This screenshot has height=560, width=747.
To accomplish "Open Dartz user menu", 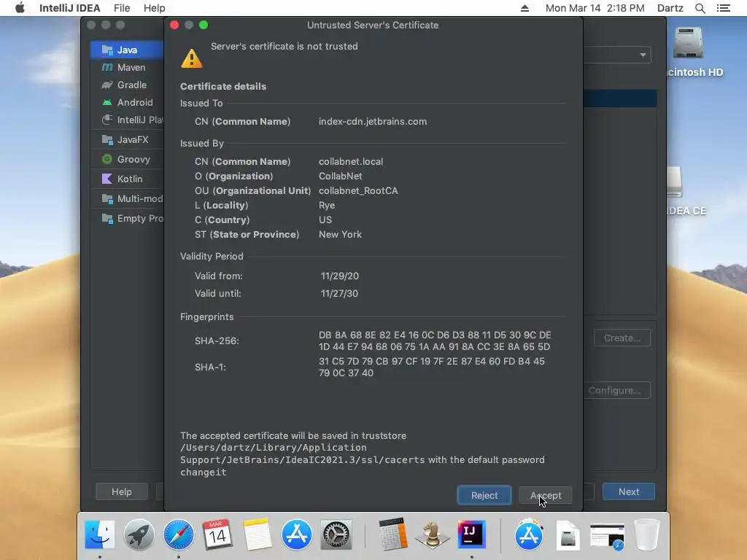I will tap(670, 8).
